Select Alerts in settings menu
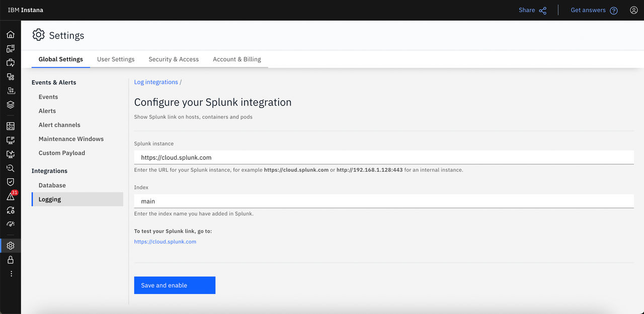The height and width of the screenshot is (314, 644). click(47, 111)
